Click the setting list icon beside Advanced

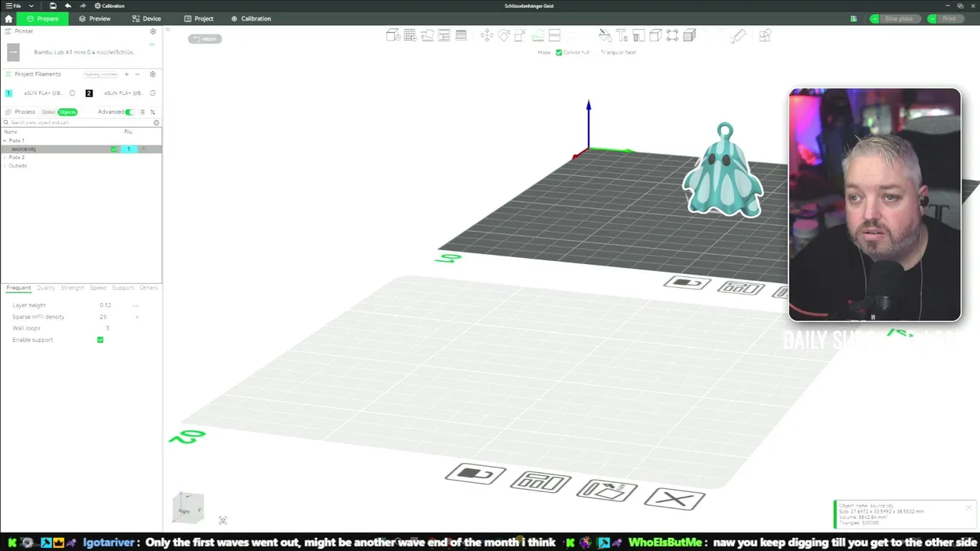(x=142, y=112)
